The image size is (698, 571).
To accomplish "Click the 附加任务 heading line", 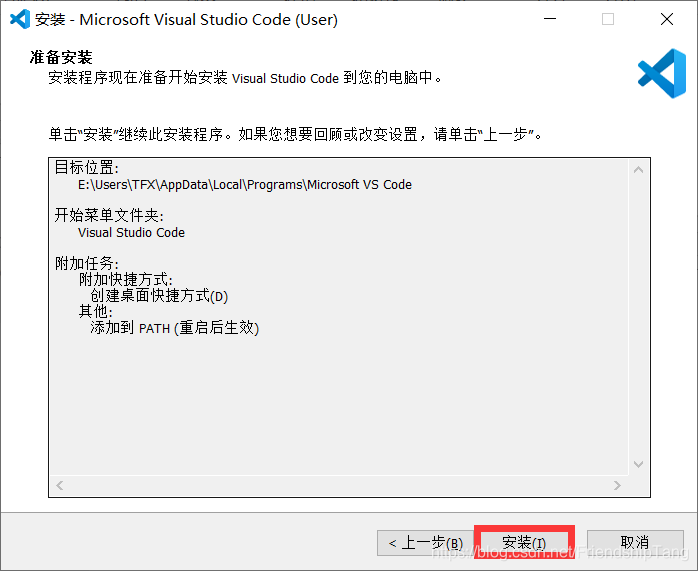I will click(x=87, y=263).
